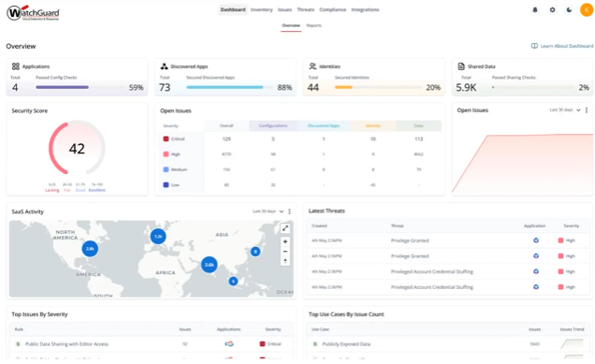This screenshot has width=595, height=364.
Task: Click the Issues Trend column header
Action: click(572, 329)
